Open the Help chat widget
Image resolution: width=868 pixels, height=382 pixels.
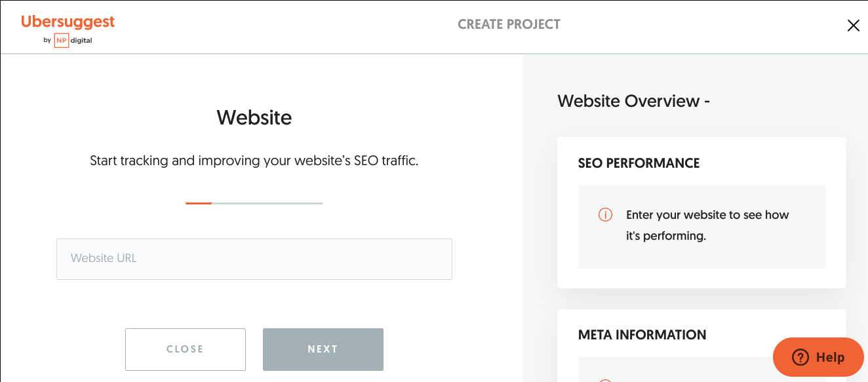pos(818,357)
